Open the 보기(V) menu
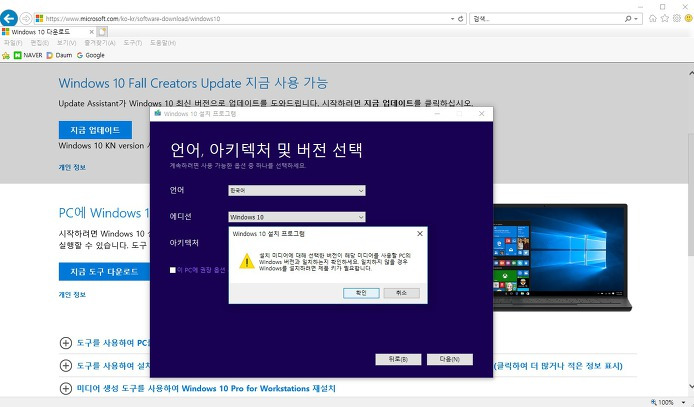 click(66, 43)
